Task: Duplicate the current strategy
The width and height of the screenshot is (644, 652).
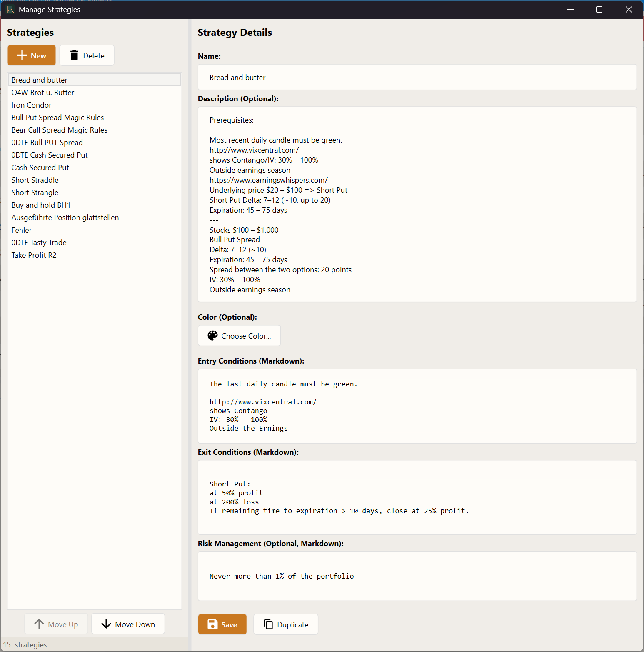Action: 286,624
